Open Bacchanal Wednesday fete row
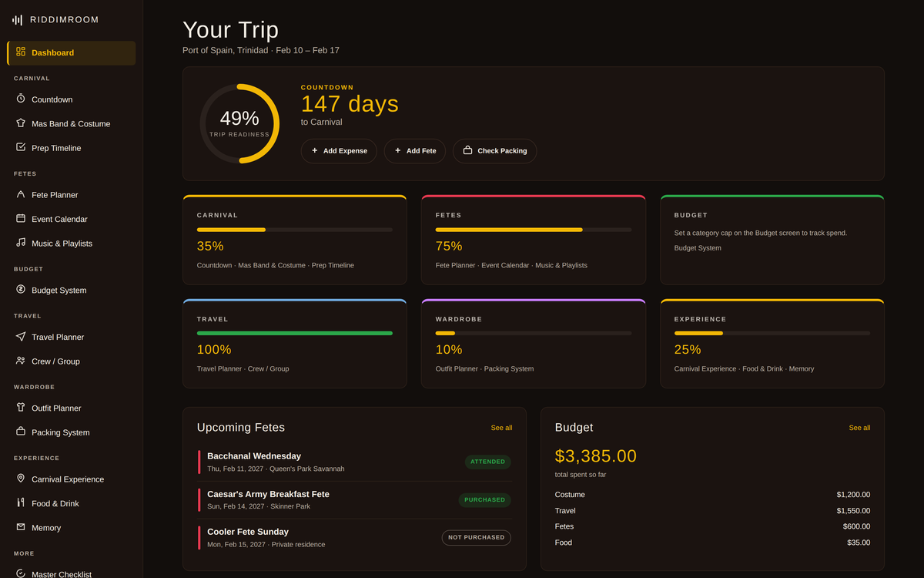Viewport: 924px width, 578px height. click(354, 462)
